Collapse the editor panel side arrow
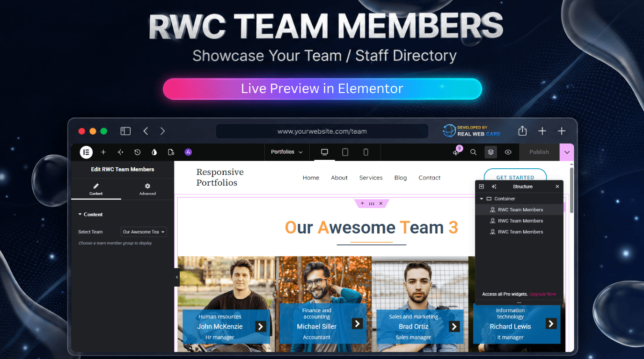The image size is (644, 359). (x=176, y=277)
